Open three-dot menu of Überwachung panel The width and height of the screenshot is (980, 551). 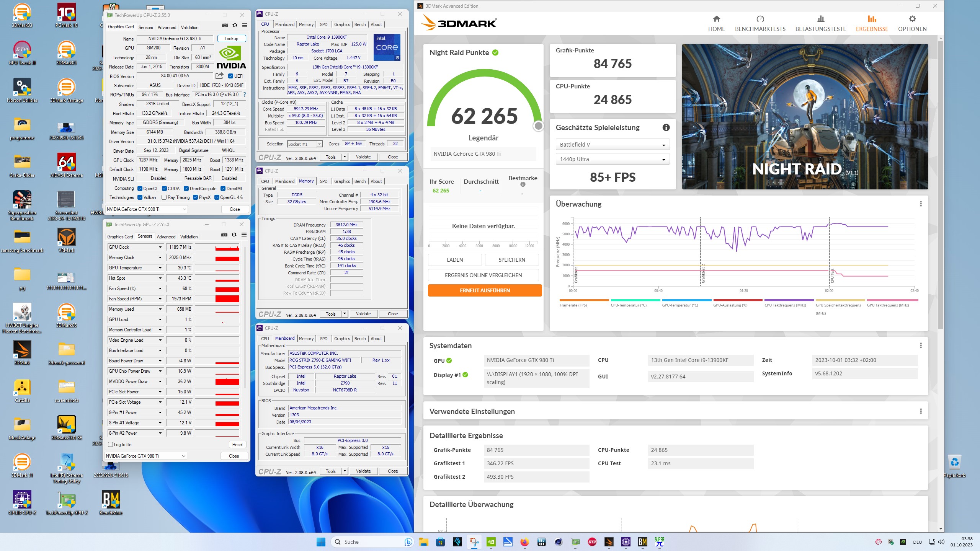(921, 204)
